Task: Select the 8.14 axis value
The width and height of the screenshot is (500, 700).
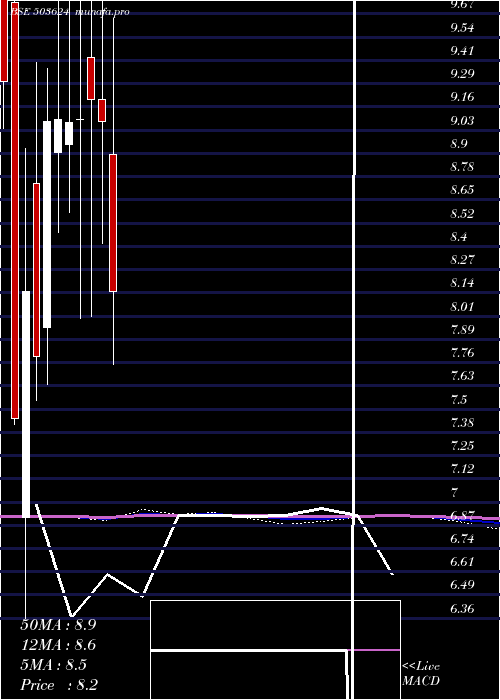Action: (x=462, y=283)
